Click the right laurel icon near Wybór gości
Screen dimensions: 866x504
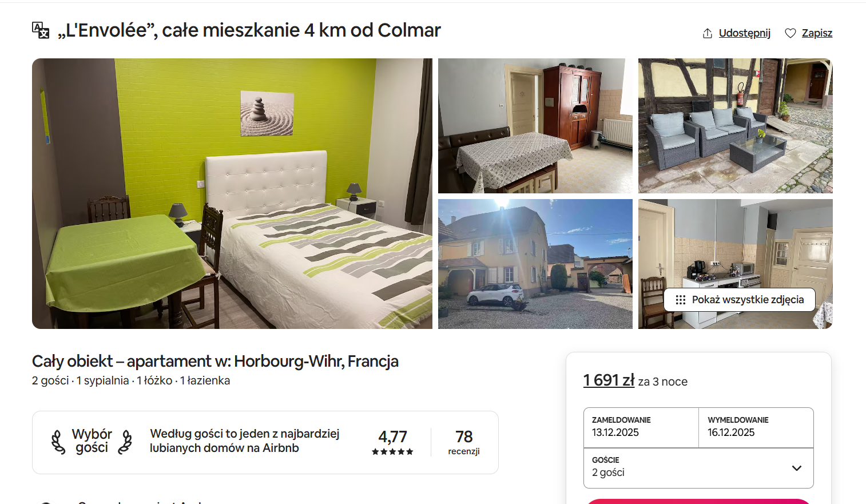pos(125,442)
